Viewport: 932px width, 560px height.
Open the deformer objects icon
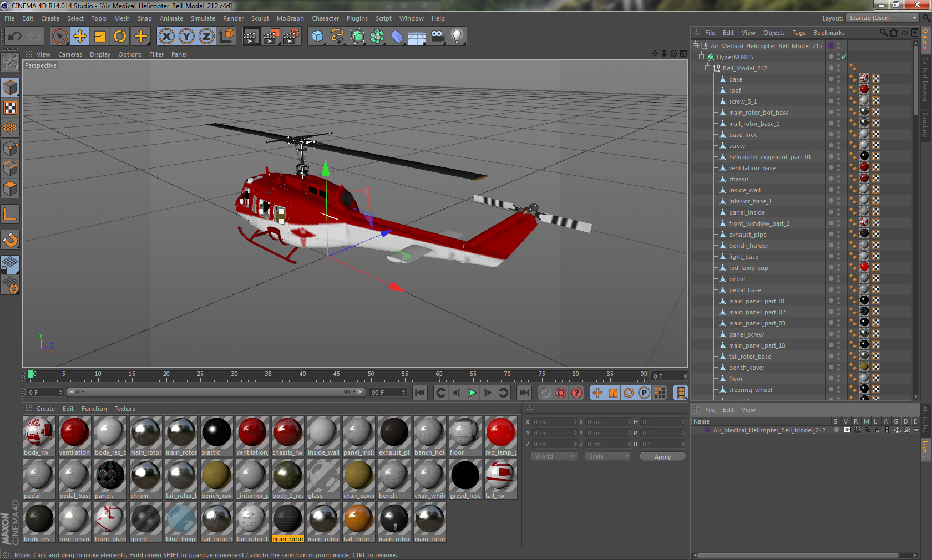tap(397, 37)
